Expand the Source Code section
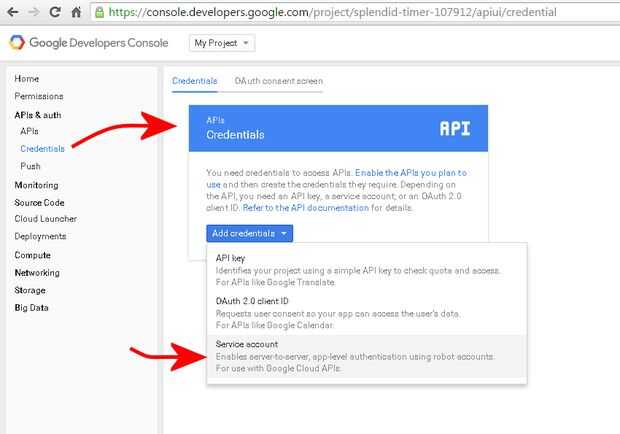 coord(39,202)
